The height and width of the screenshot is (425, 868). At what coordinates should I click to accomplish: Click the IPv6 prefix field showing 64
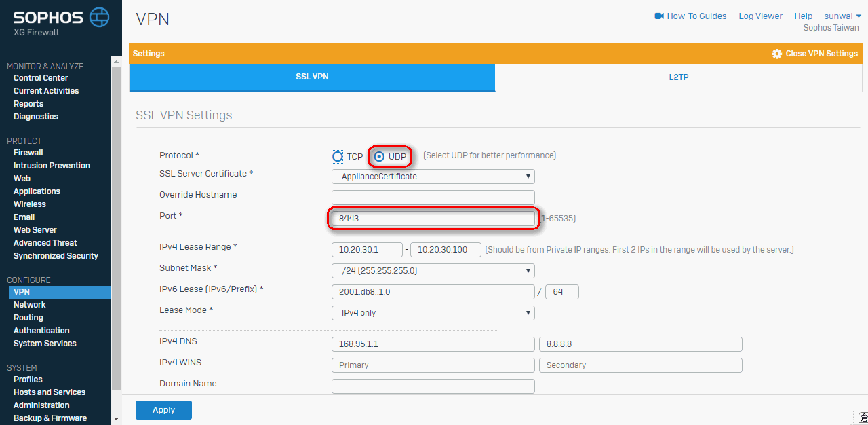[562, 292]
